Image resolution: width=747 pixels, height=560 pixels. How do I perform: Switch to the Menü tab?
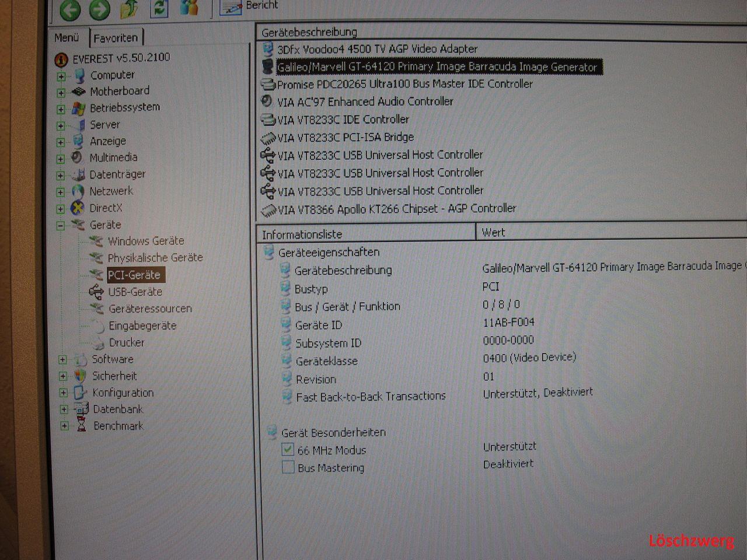tap(67, 37)
